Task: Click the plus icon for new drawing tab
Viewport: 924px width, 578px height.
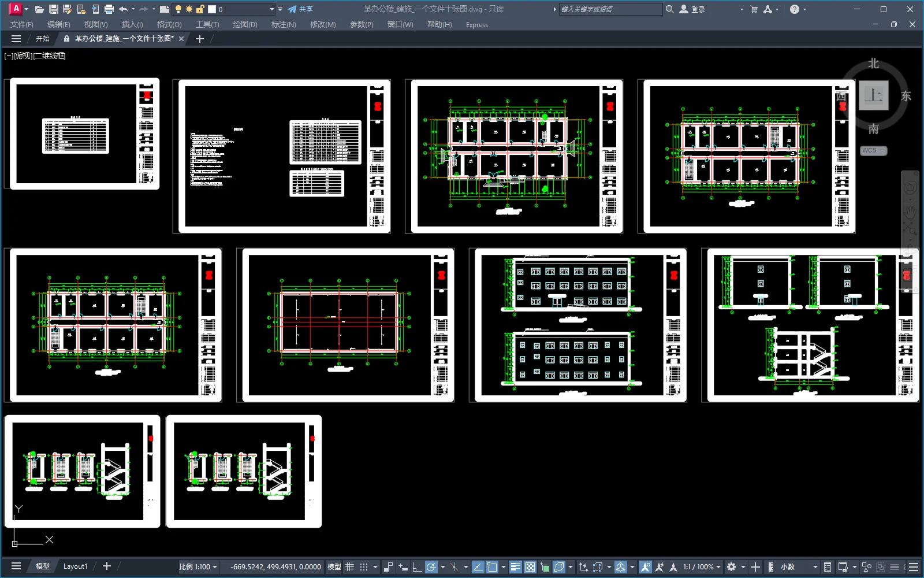Action: [x=200, y=39]
